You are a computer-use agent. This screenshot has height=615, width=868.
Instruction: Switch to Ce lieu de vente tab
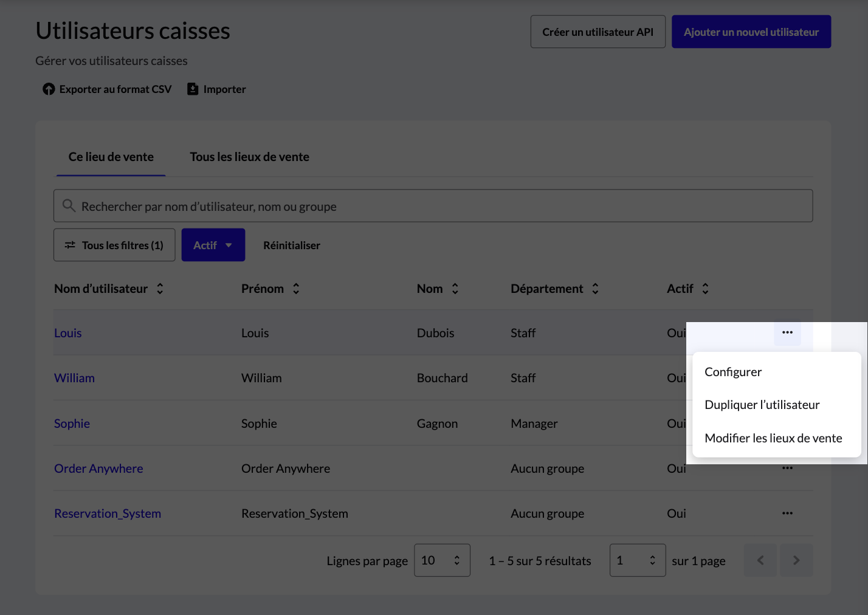[111, 157]
